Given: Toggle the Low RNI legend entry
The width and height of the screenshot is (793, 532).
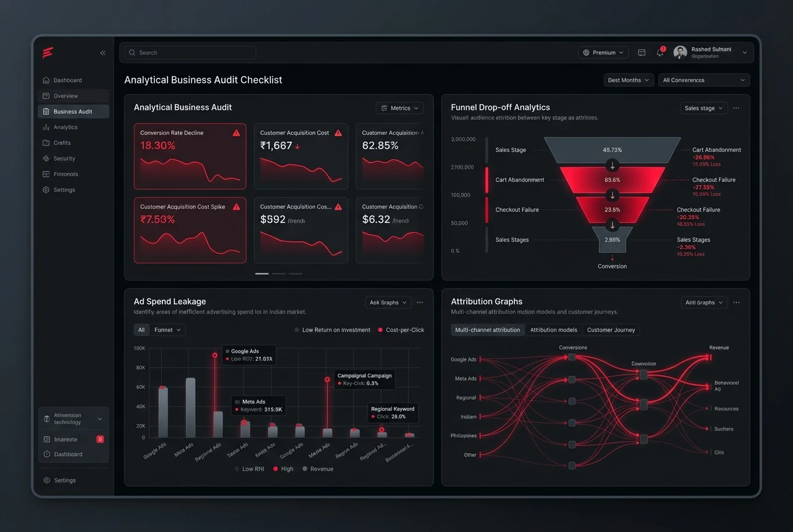Looking at the screenshot, I should pyautogui.click(x=249, y=469).
